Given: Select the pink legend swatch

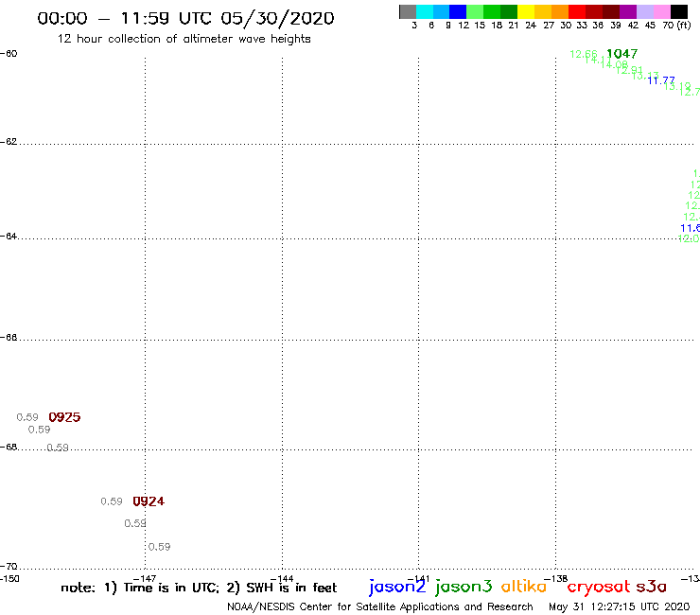Looking at the screenshot, I should click(x=661, y=11).
